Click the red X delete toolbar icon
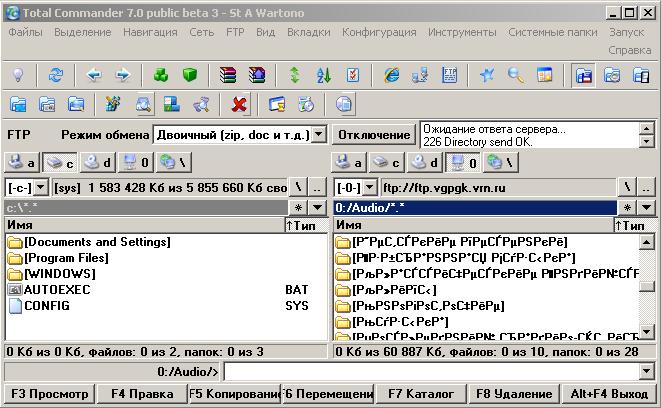Screen dimensions: 661x408 pos(239,104)
